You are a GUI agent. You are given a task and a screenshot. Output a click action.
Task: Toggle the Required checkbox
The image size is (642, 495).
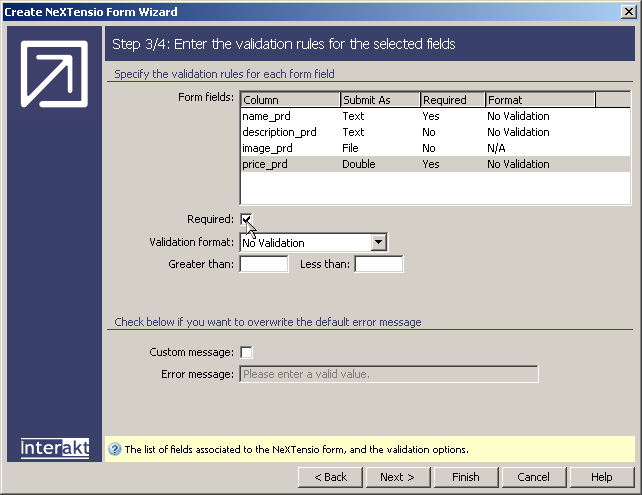point(247,219)
